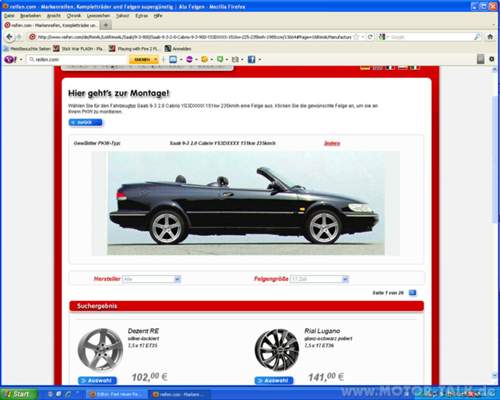The image size is (500, 400).
Task: Click the Facebook icon in Yahoo toolbar
Action: pyautogui.click(x=252, y=59)
